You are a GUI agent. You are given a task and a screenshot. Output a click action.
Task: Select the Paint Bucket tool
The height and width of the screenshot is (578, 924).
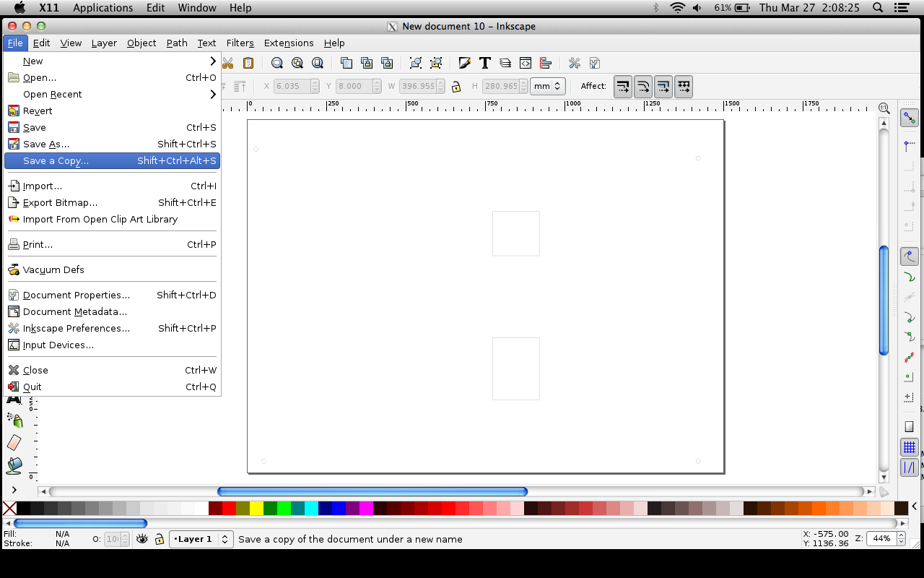pos(14,465)
